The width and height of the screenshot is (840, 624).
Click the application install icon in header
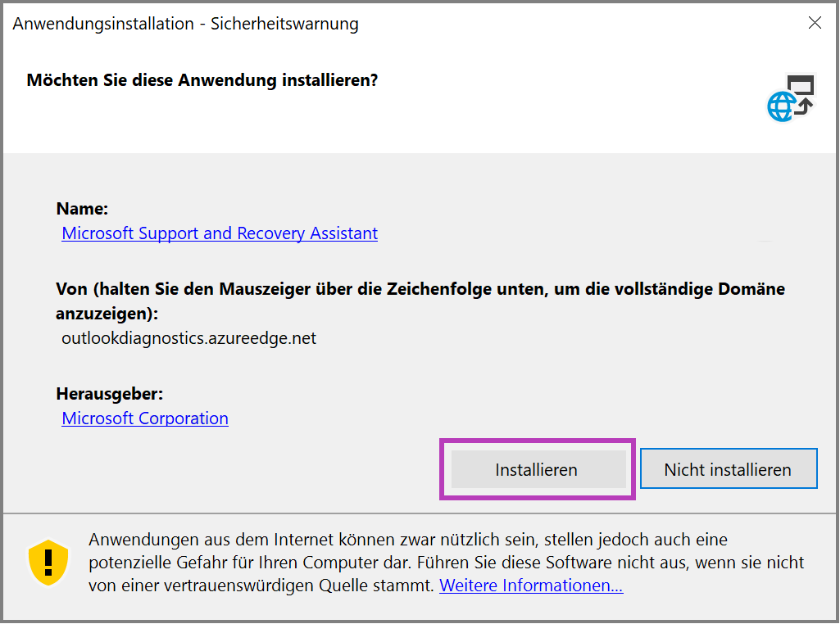pos(791,98)
